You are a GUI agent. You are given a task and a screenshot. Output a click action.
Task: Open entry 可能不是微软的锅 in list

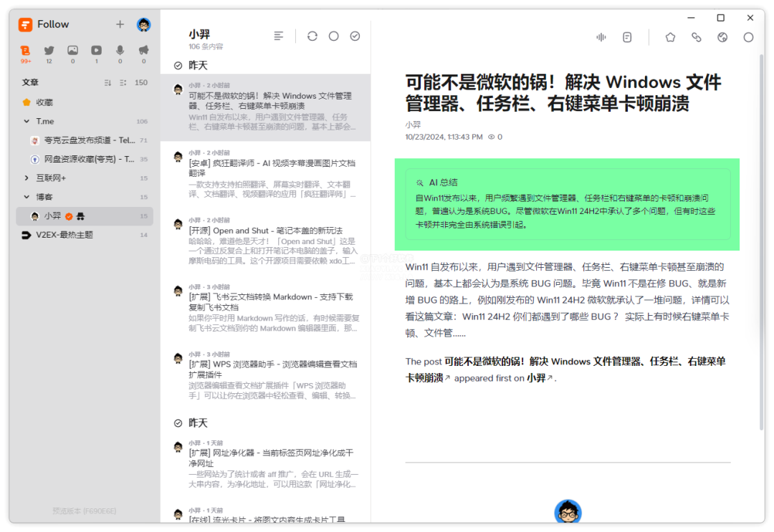[266, 107]
